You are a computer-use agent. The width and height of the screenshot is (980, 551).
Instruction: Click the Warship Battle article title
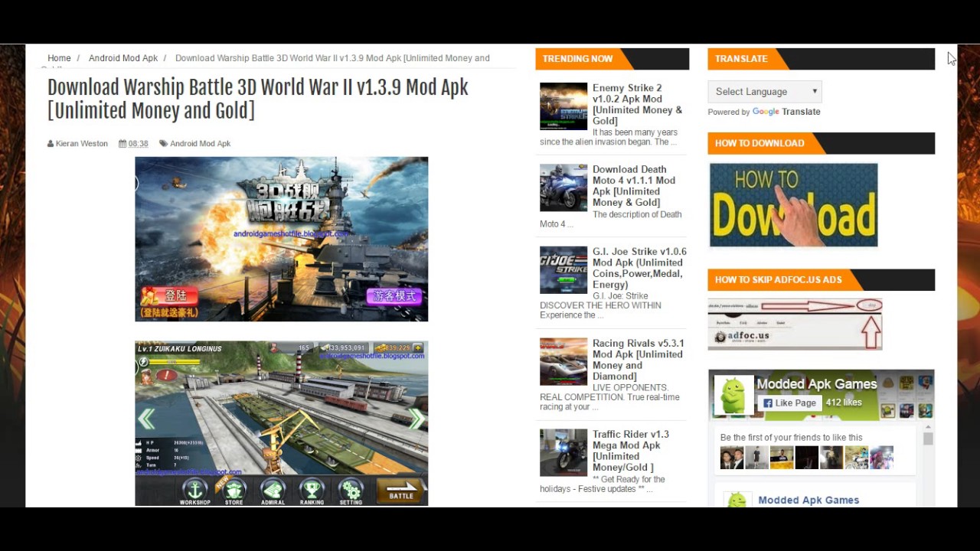click(x=258, y=99)
